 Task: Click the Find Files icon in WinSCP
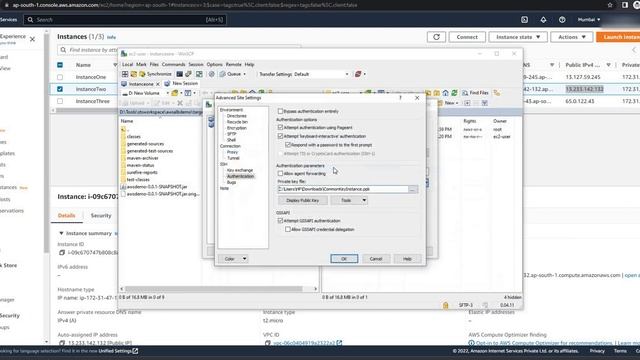476,93
